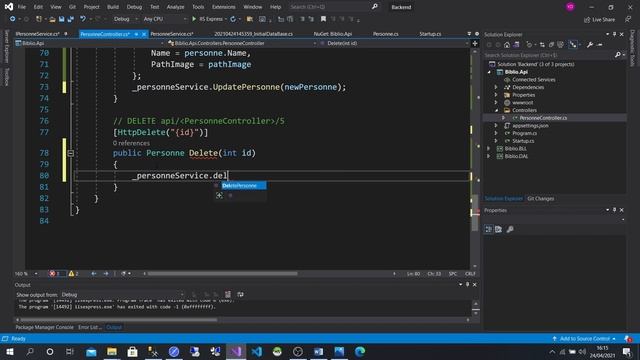Click the yellow warning count indicator

coord(73,273)
